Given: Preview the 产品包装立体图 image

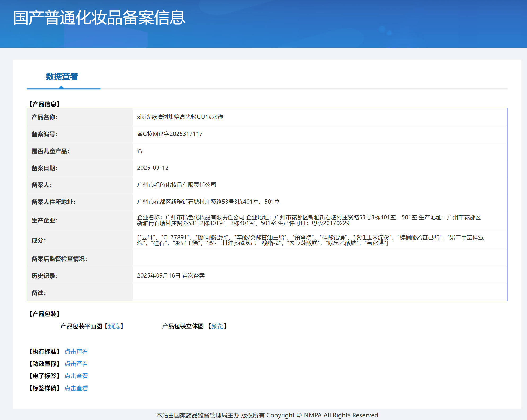Looking at the screenshot, I should (x=217, y=326).
